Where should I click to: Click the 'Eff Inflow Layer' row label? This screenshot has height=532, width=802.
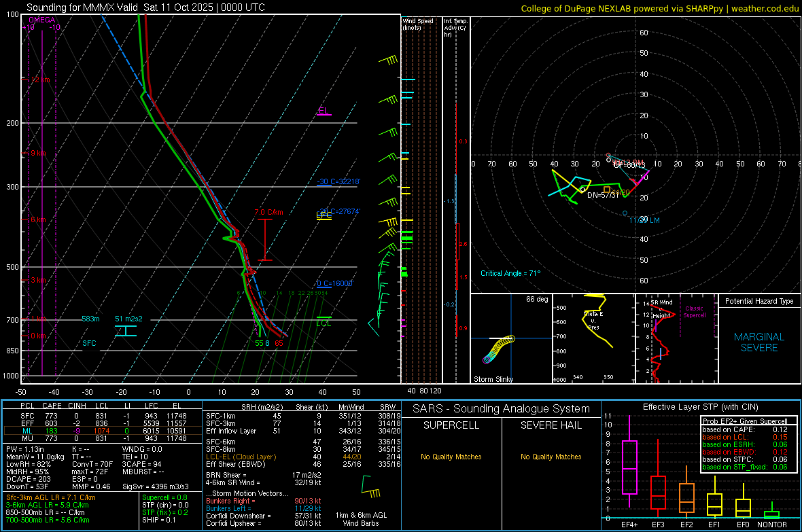click(230, 431)
